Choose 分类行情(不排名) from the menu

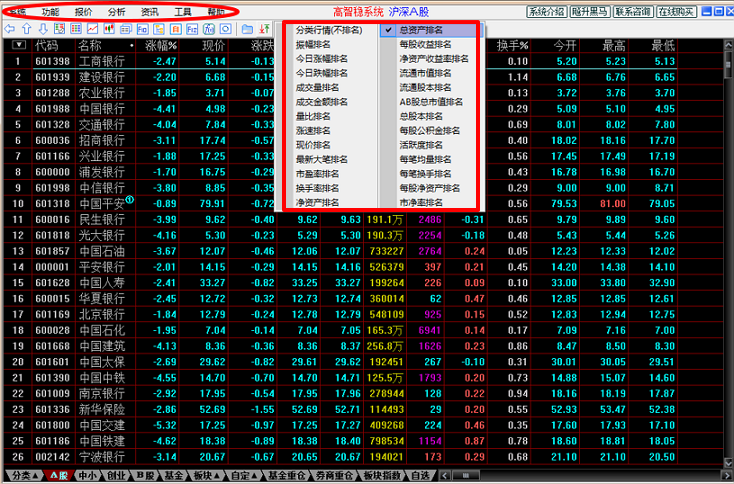pyautogui.click(x=330, y=30)
